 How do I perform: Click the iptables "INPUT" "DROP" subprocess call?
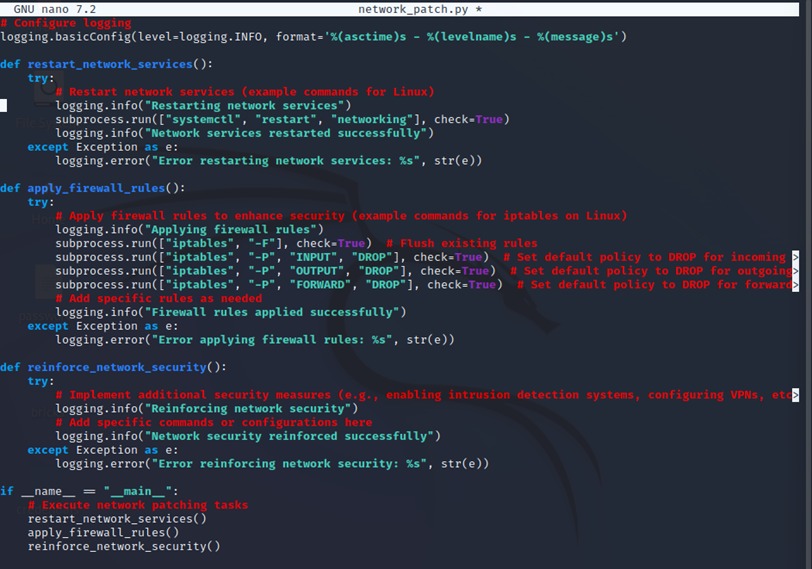click(272, 257)
